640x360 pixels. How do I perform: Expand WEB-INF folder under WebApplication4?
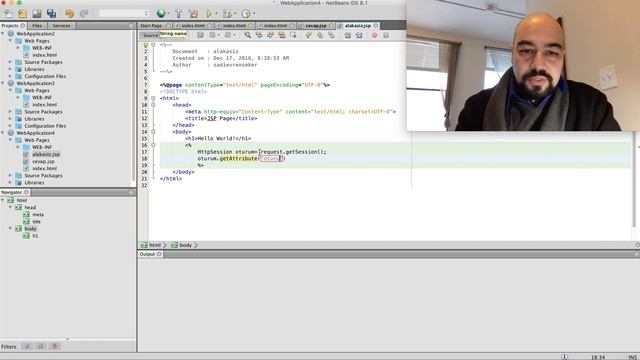[18, 147]
